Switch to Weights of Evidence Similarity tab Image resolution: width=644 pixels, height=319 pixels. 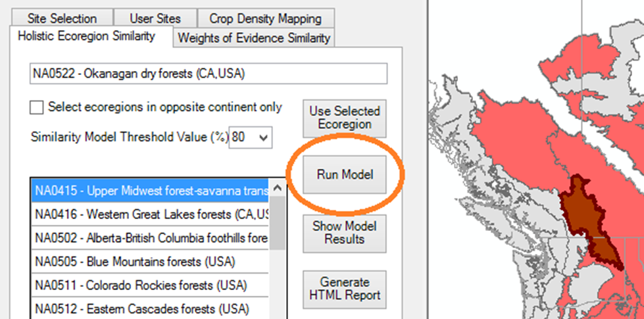254,37
